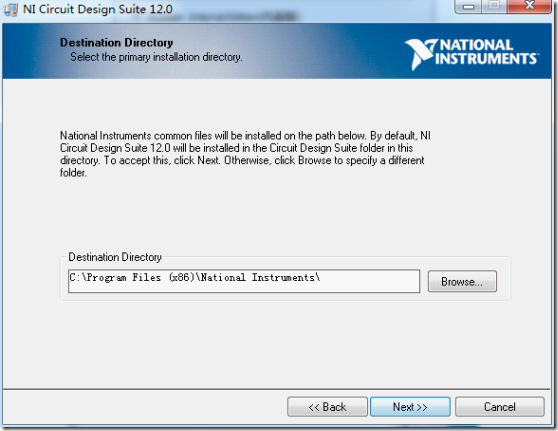Open the Browse... folder picker
Screen dimensions: 558x431
point(462,282)
